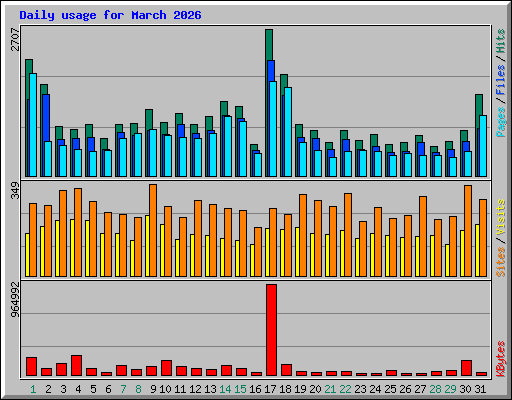Click the orange Visits bar for day 22
This screenshot has height=400, width=512.
348,235
